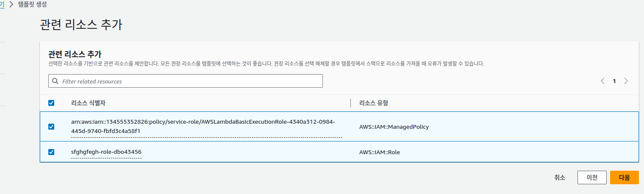644x194 pixels.
Task: Click the 리소스 유형 column header
Action: pyautogui.click(x=373, y=103)
